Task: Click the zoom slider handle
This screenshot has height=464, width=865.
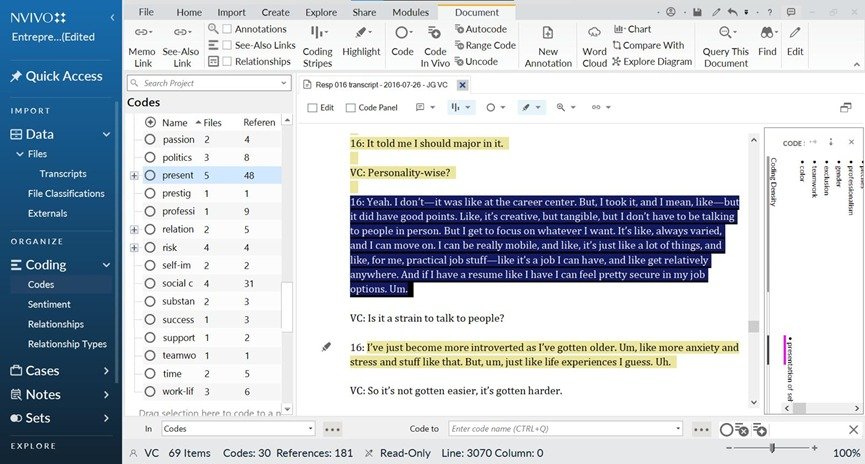Action: coord(772,448)
